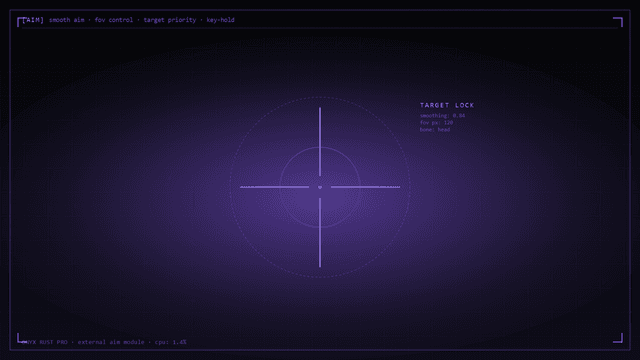Image resolution: width=640 pixels, height=360 pixels.
Task: Click the bottom-right corner bracket
Action: pyautogui.click(x=618, y=338)
